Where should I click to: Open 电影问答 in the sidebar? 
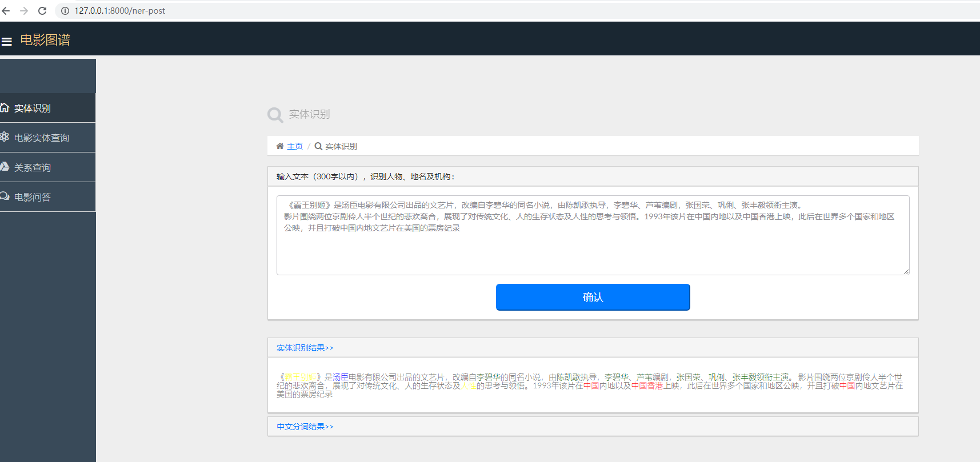[47, 197]
